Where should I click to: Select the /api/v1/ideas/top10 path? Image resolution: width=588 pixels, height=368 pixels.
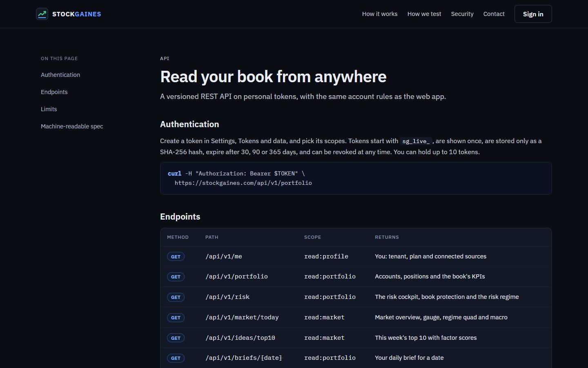241,338
